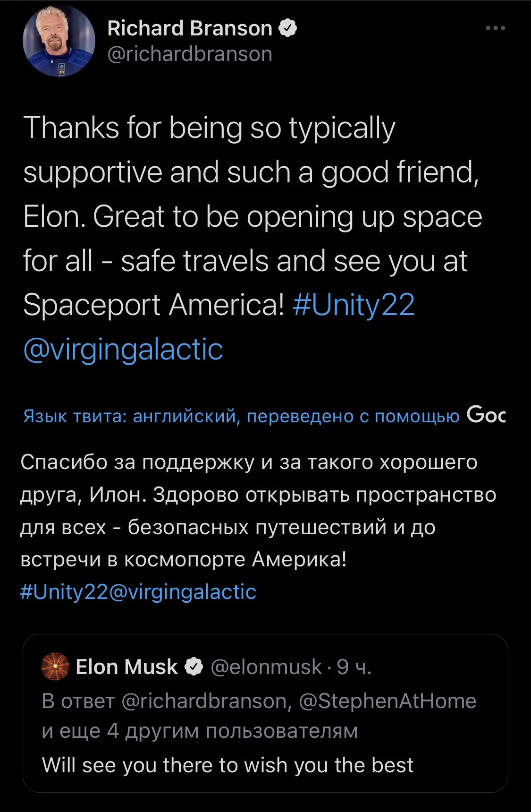This screenshot has width=531, height=812.
Task: Tap the 9 ч. timestamp
Action: click(x=354, y=667)
